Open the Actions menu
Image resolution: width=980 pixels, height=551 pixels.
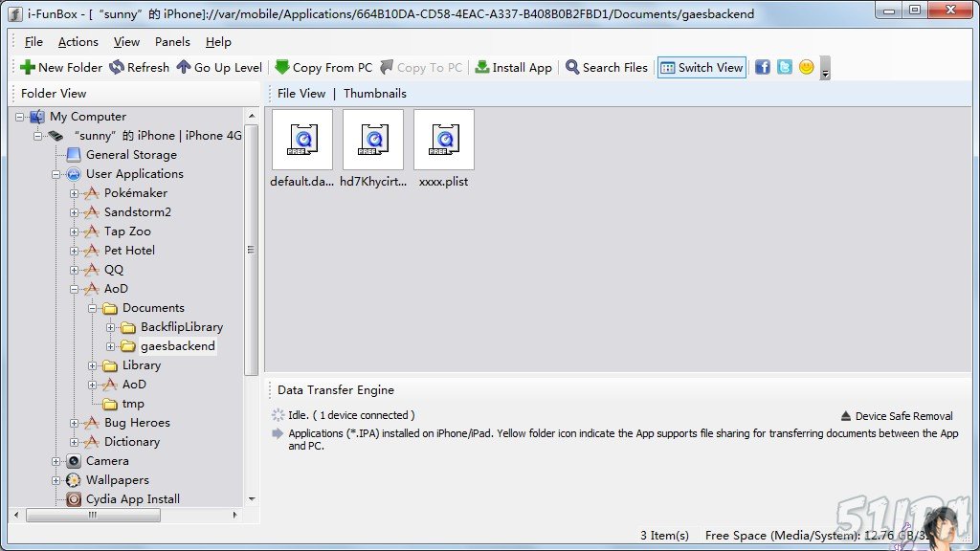tap(78, 42)
